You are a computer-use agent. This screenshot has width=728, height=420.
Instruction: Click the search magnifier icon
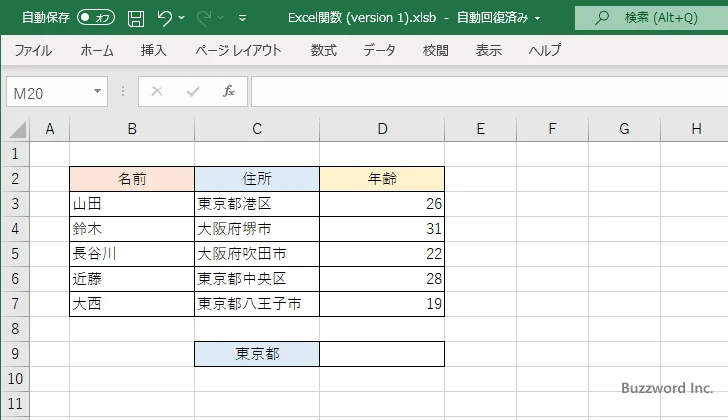click(x=602, y=18)
